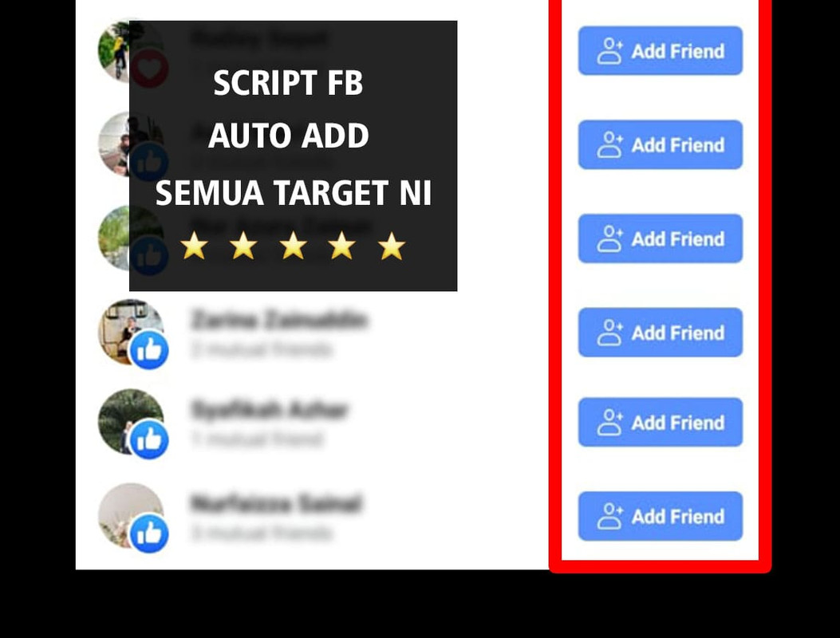The image size is (840, 638).
Task: Click the dimmed like badge on third avatar
Action: (x=149, y=256)
